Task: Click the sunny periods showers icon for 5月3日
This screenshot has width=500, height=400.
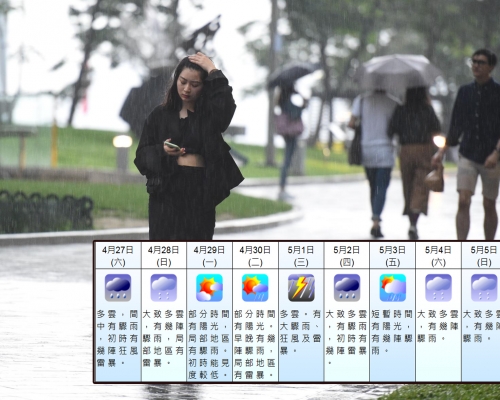Action: tap(393, 288)
